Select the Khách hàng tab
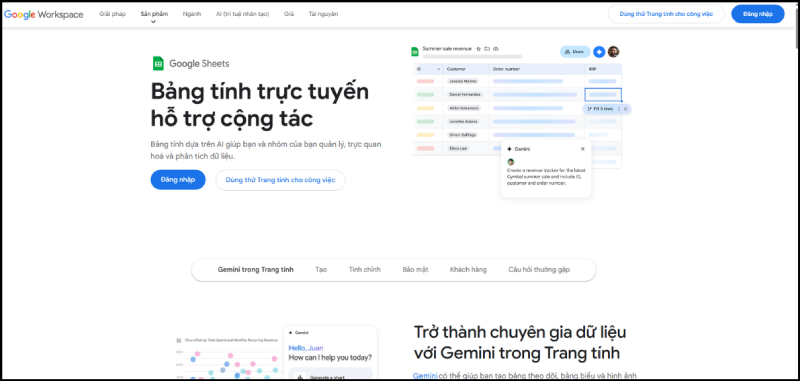This screenshot has height=381, width=800. click(x=468, y=270)
